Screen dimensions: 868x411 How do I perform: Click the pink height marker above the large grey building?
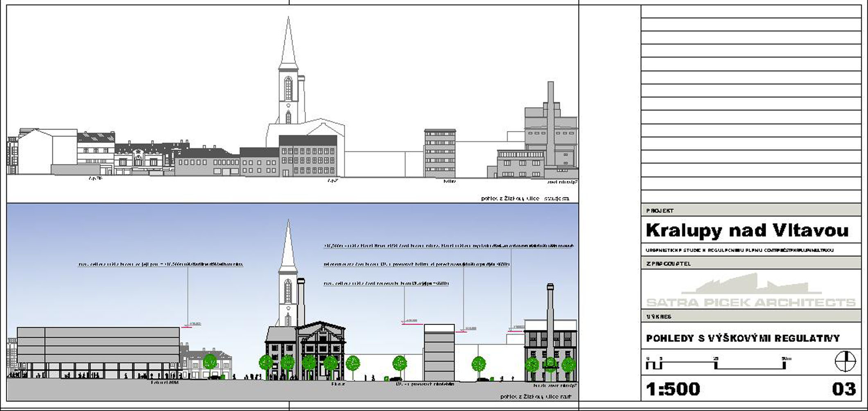[x=186, y=327]
